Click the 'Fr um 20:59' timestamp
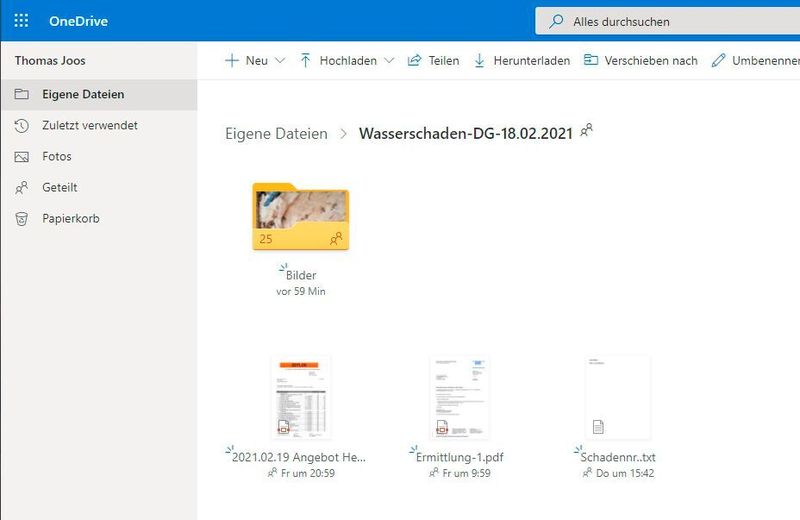Screen dimensions: 800x520 pyautogui.click(x=308, y=474)
